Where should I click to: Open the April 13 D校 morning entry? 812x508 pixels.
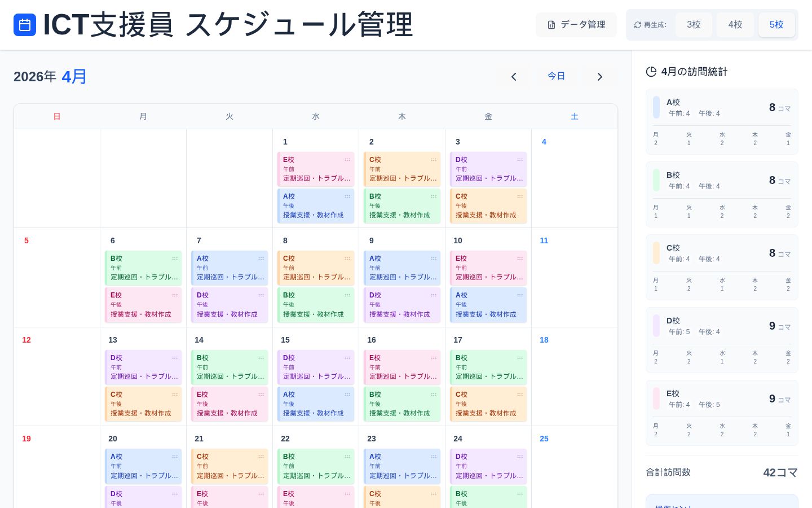(143, 367)
